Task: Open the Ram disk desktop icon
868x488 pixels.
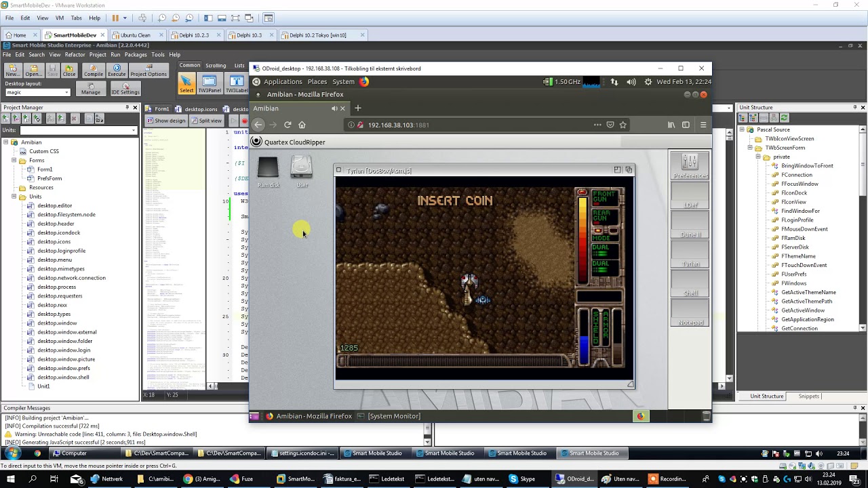Action: (269, 172)
